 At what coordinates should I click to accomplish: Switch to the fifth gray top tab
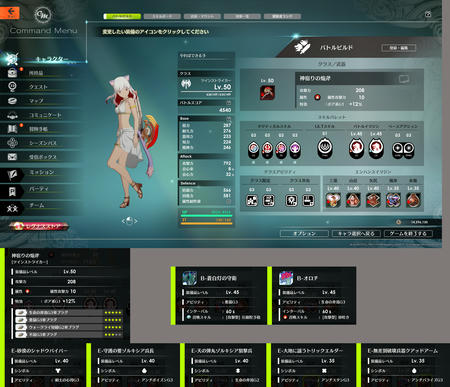click(282, 16)
